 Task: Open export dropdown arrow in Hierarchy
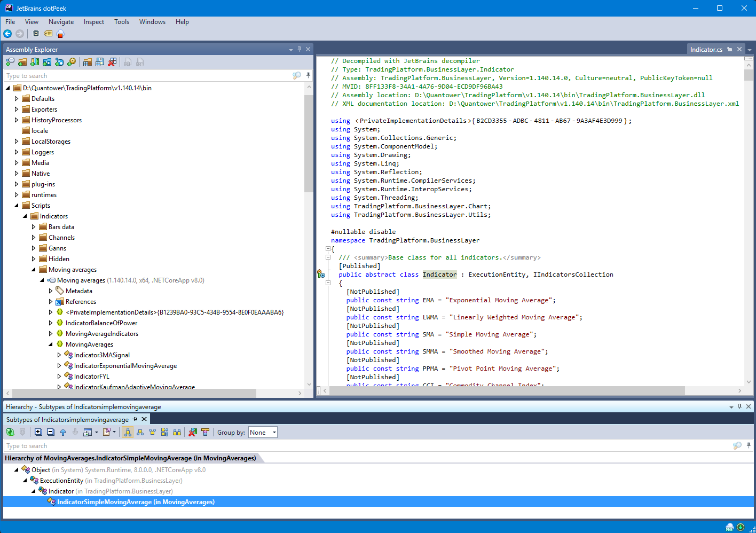pos(114,432)
